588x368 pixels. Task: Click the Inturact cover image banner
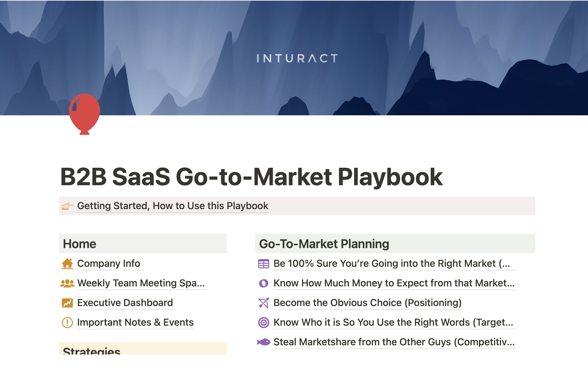296,58
